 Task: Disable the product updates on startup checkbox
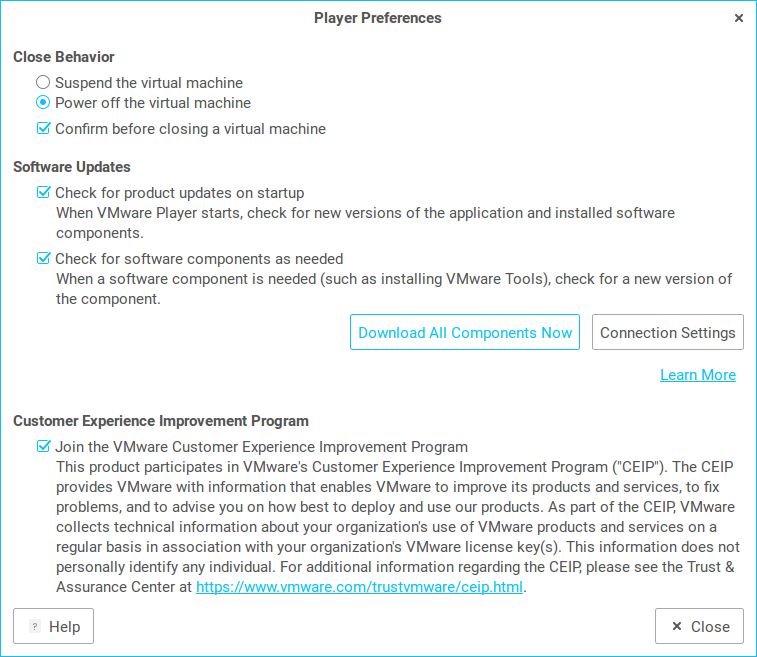point(44,193)
